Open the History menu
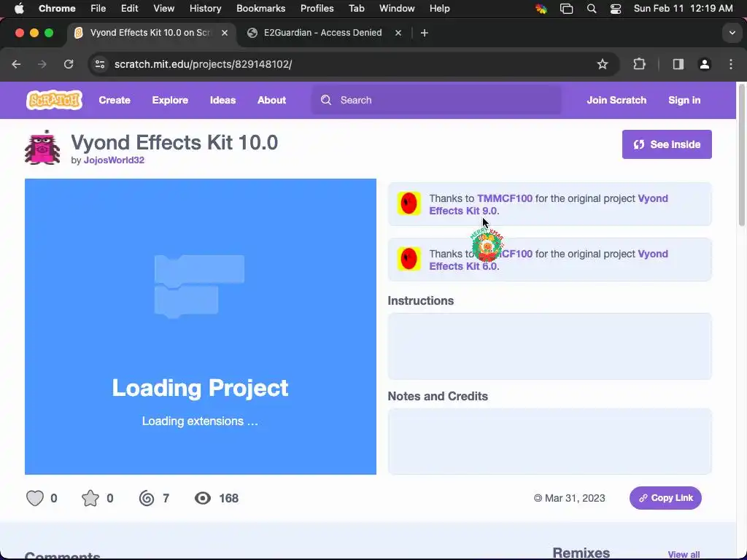 [205, 8]
